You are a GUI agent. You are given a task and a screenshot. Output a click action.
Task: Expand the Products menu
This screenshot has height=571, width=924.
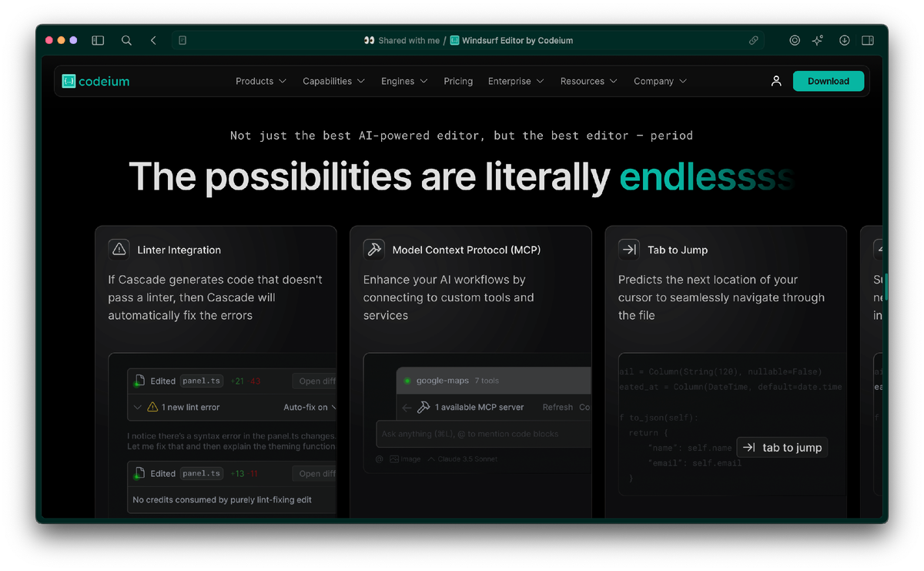[x=261, y=81]
